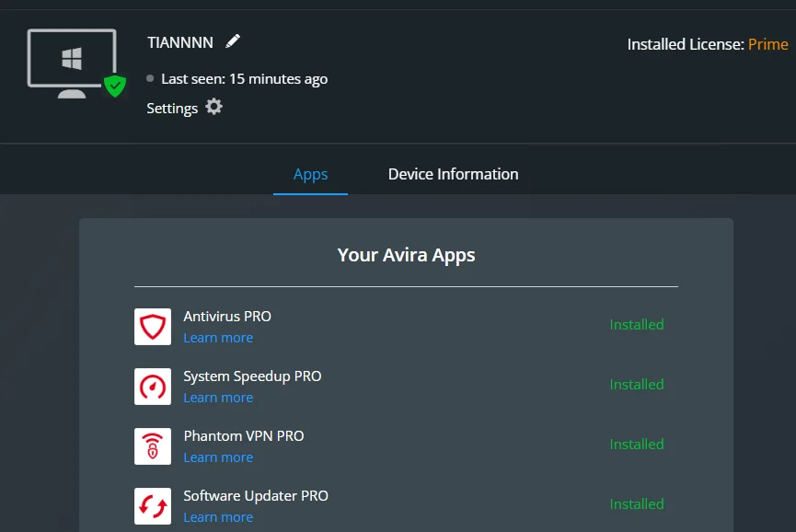Screen dimensions: 796x532
Task: Click the System Speedup PRO gauge icon
Action: tap(153, 387)
